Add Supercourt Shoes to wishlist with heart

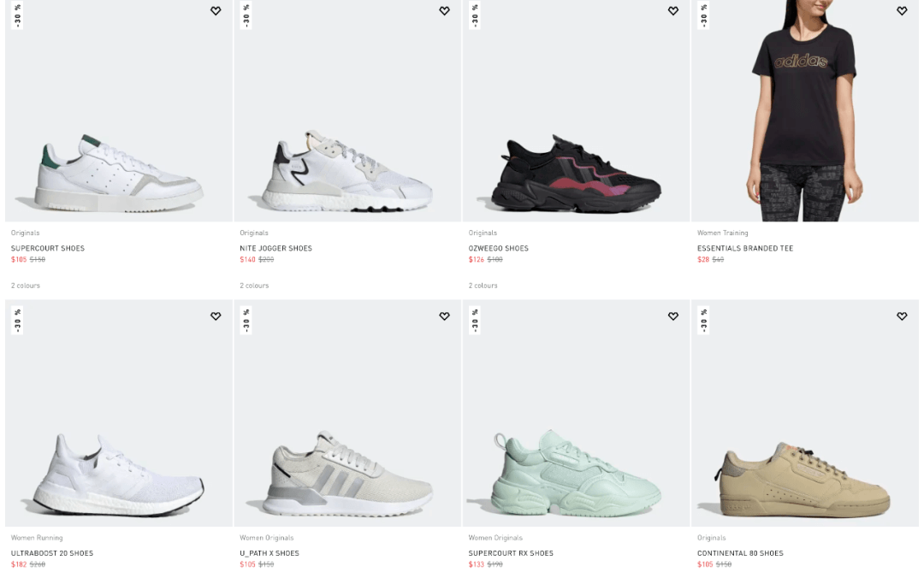point(216,10)
